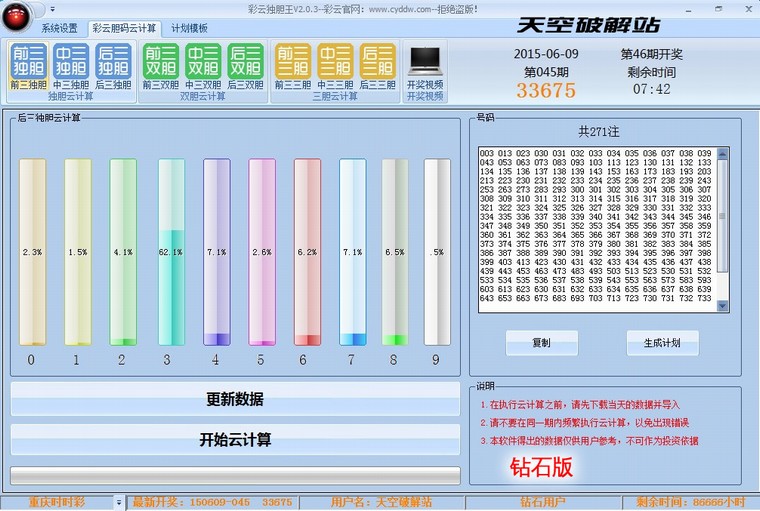Switch to the 系统设置 tab

pyautogui.click(x=59, y=28)
